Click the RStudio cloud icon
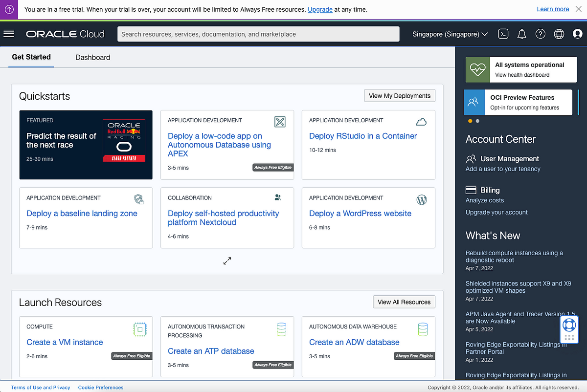 click(x=421, y=122)
